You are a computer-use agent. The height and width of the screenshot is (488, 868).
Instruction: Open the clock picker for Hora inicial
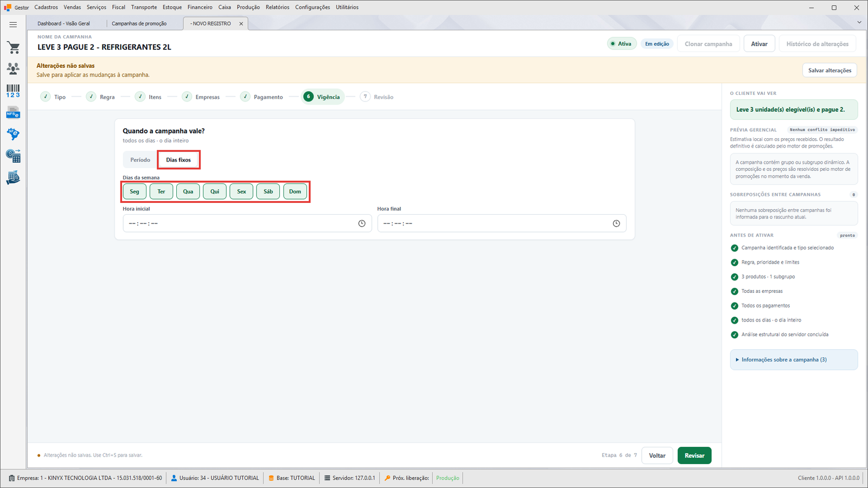(362, 223)
